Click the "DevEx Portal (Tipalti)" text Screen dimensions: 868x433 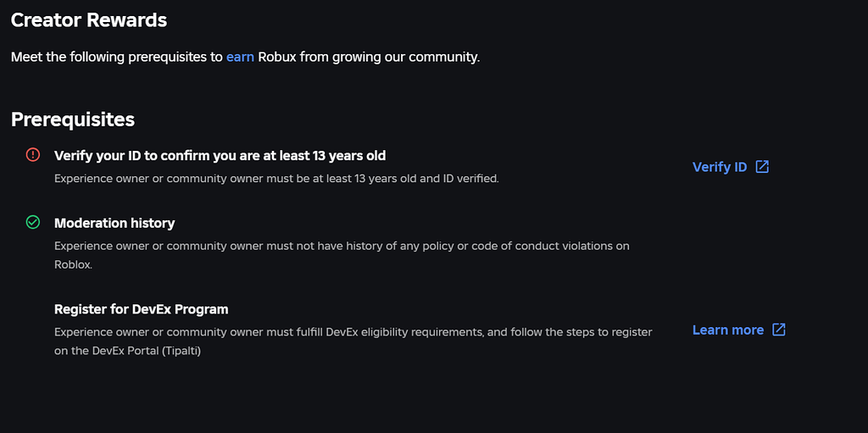tap(147, 351)
